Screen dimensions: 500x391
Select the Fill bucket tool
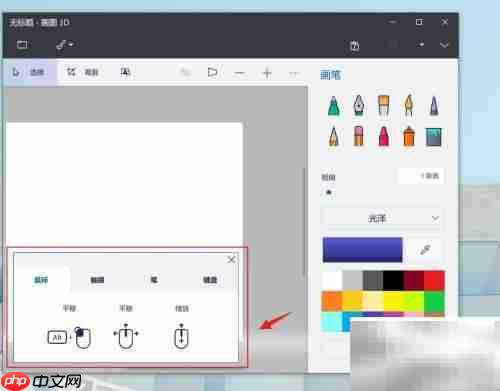click(434, 137)
